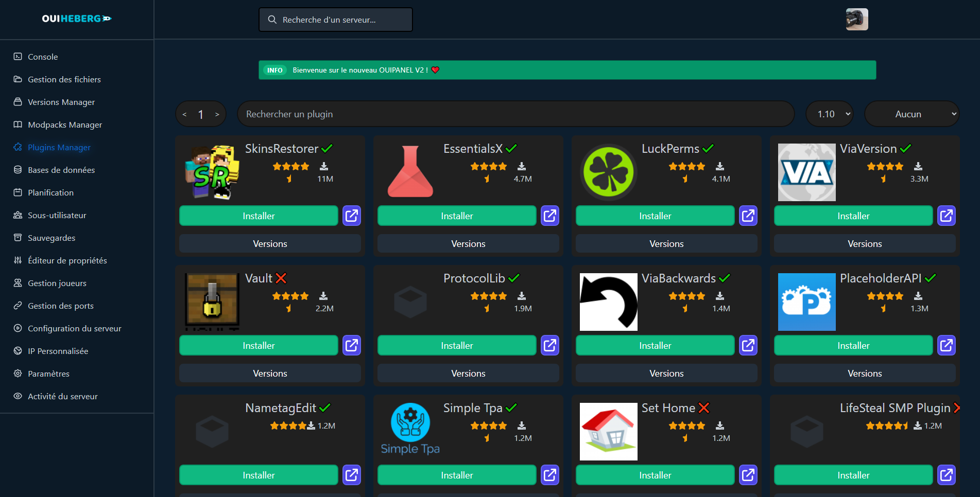
Task: Show Versions for ViaBackwards
Action: tap(666, 373)
